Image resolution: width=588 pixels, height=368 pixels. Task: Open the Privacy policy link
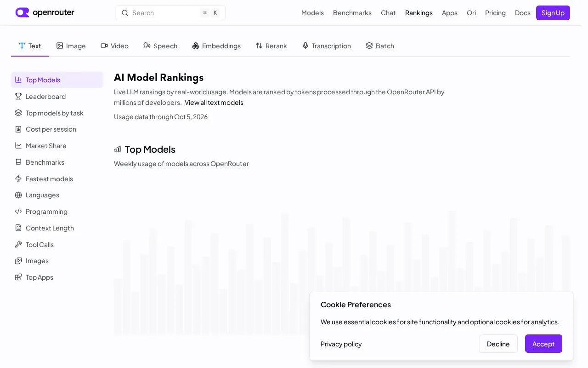pyautogui.click(x=341, y=344)
